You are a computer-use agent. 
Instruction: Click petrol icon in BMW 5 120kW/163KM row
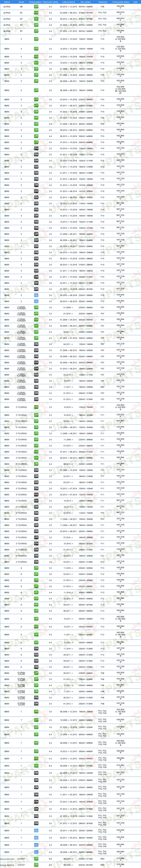(36, 39)
